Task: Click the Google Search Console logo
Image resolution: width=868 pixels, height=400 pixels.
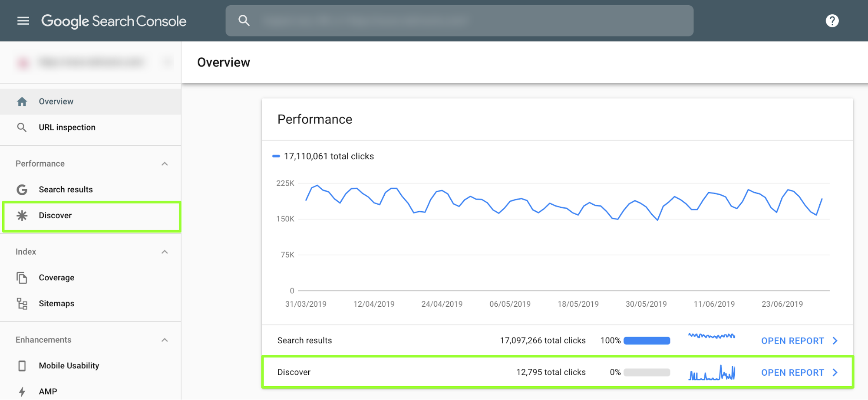Action: (x=114, y=21)
